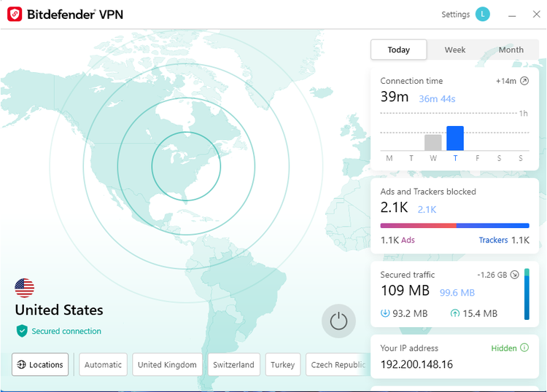547x392 pixels.
Task: Open connection time details arrow icon
Action: [x=524, y=81]
